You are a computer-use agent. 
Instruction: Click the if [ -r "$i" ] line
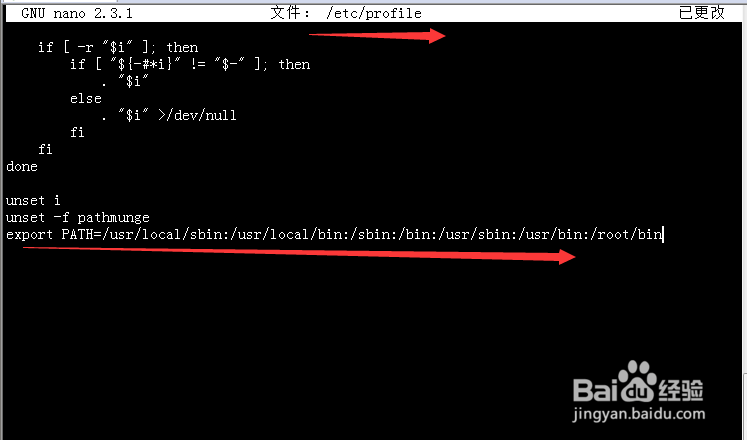pos(118,48)
